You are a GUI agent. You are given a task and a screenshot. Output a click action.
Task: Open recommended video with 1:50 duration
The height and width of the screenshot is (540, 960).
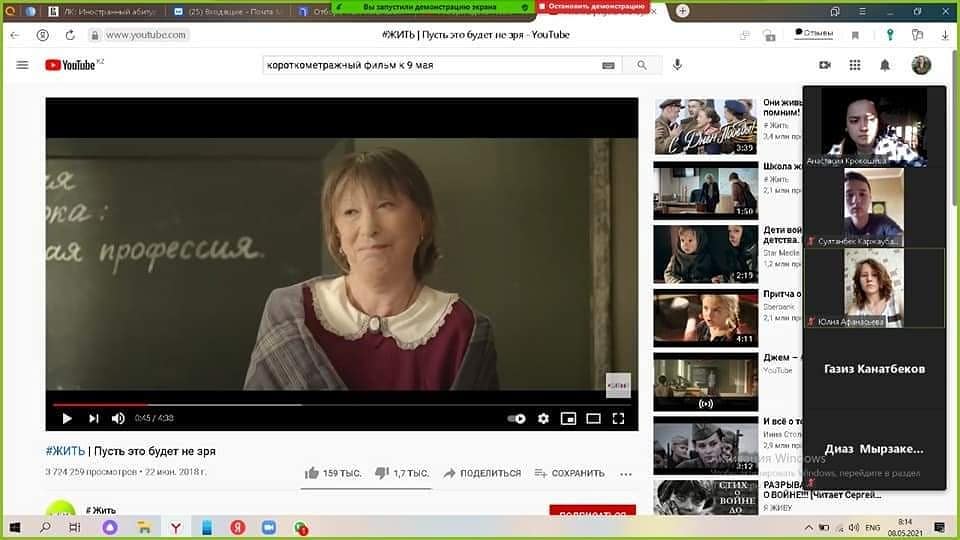[x=705, y=190]
